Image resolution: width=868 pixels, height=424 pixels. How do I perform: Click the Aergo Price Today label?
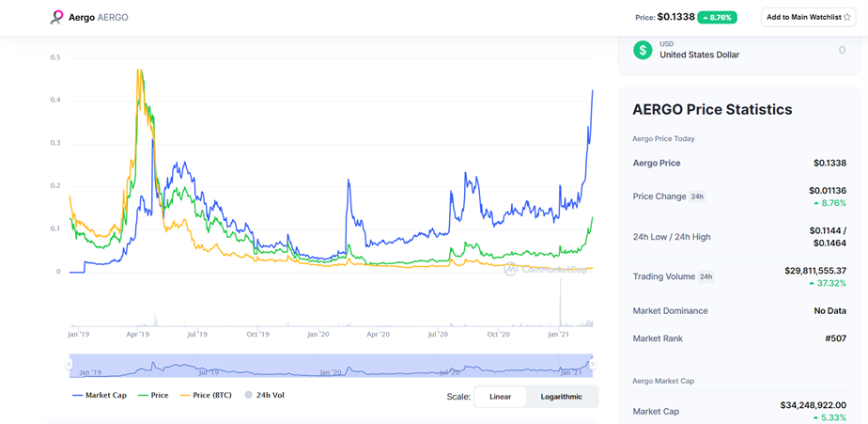click(x=663, y=138)
